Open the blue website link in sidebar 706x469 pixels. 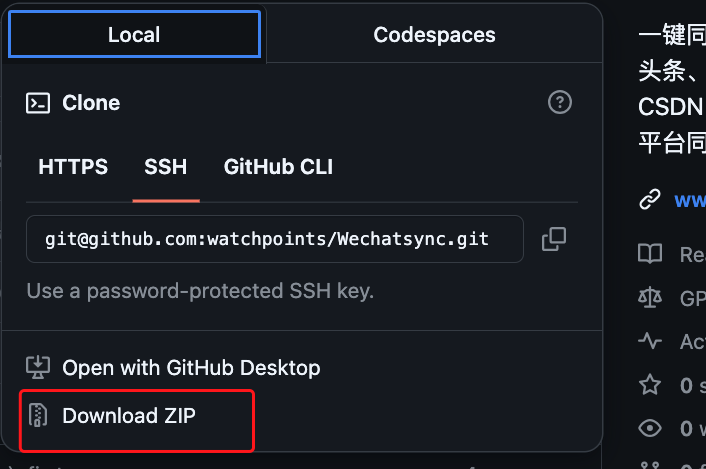click(x=690, y=200)
